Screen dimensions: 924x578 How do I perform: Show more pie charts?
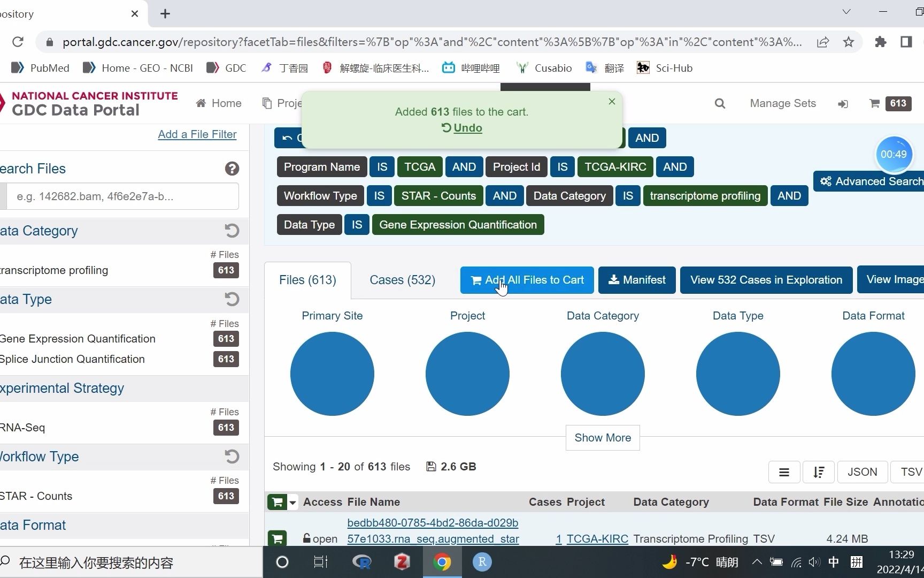click(603, 438)
